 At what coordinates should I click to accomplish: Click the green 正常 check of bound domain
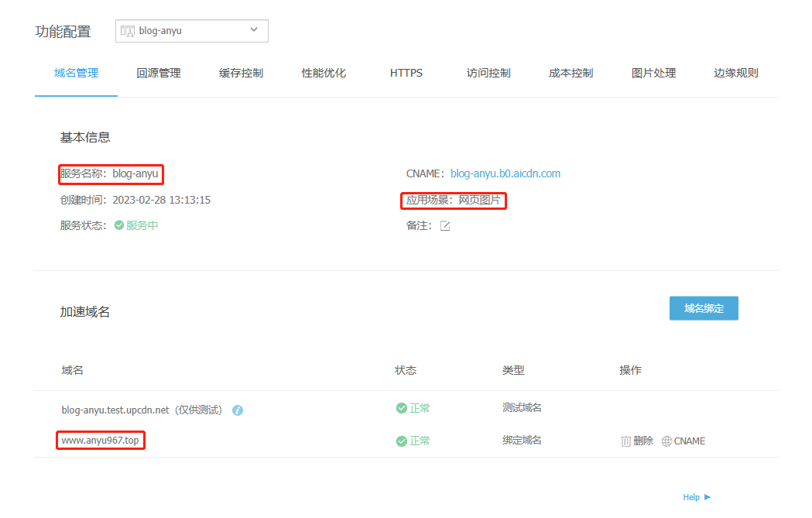click(401, 441)
